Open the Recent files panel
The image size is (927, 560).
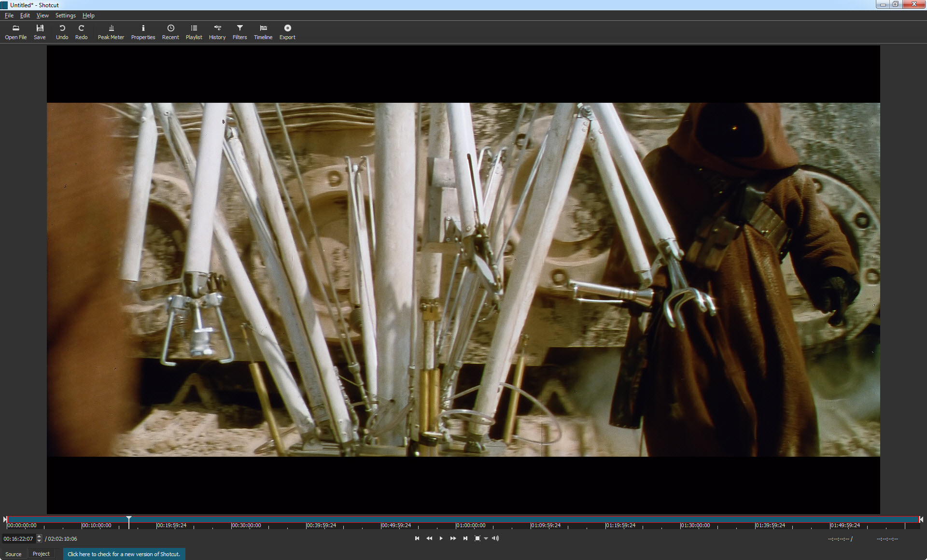tap(170, 32)
